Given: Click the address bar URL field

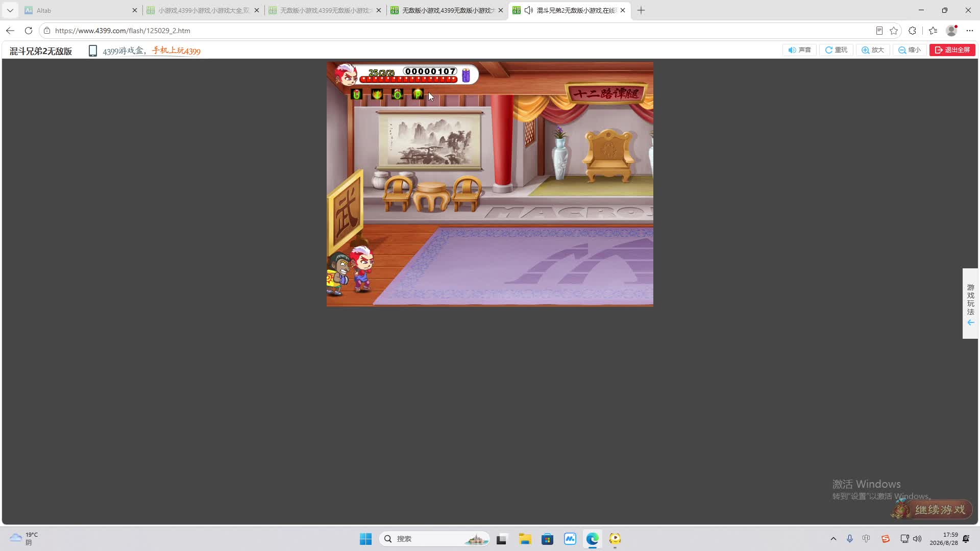Looking at the screenshot, I should [x=459, y=31].
